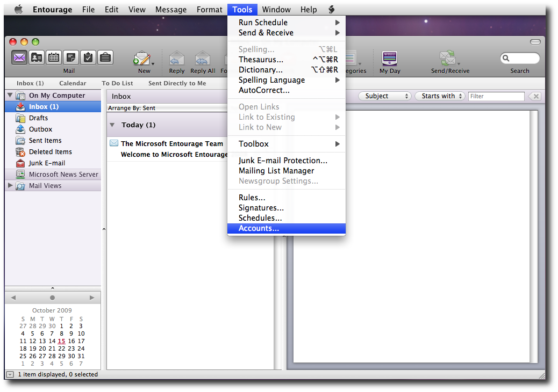558x392 pixels.
Task: Open the Thesaurus menu item
Action: [x=287, y=60]
